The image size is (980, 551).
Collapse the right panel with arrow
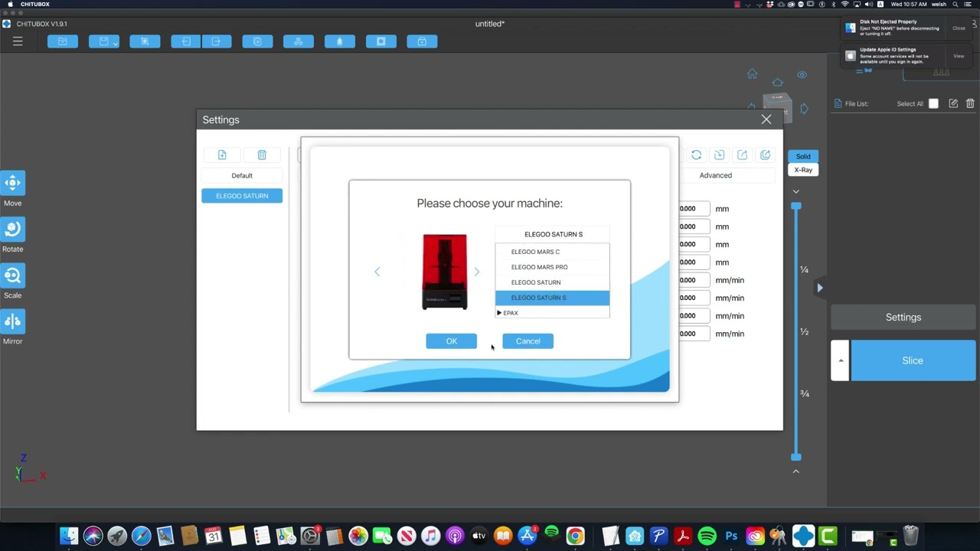819,288
